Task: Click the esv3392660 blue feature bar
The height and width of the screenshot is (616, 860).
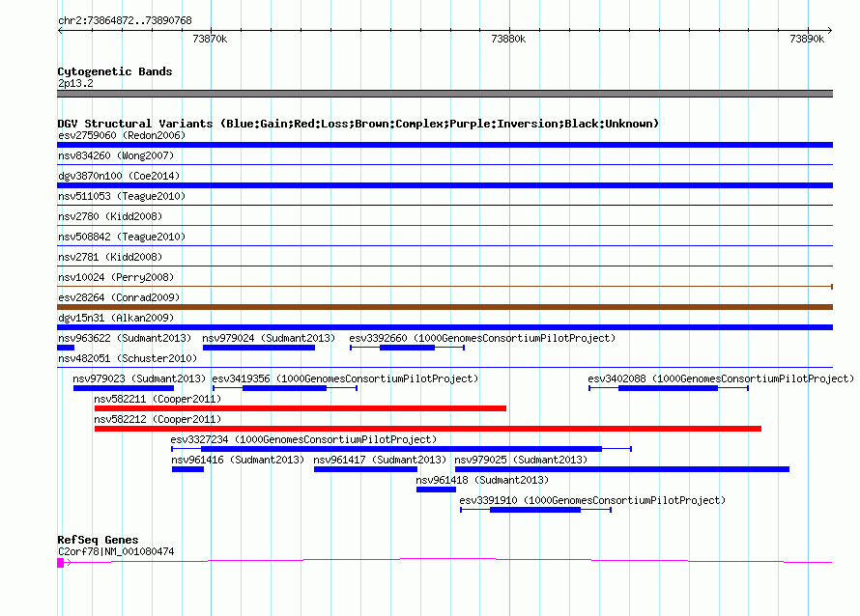Action: point(407,348)
